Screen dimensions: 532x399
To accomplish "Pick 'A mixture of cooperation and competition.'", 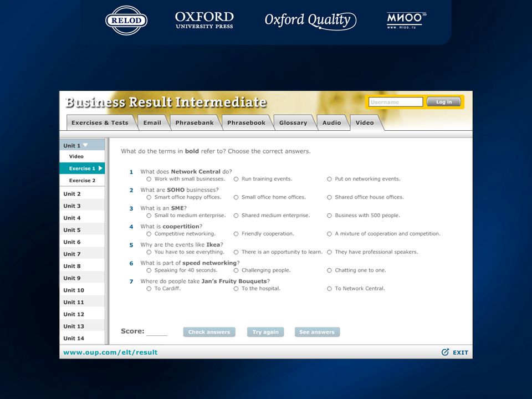I will [x=329, y=234].
